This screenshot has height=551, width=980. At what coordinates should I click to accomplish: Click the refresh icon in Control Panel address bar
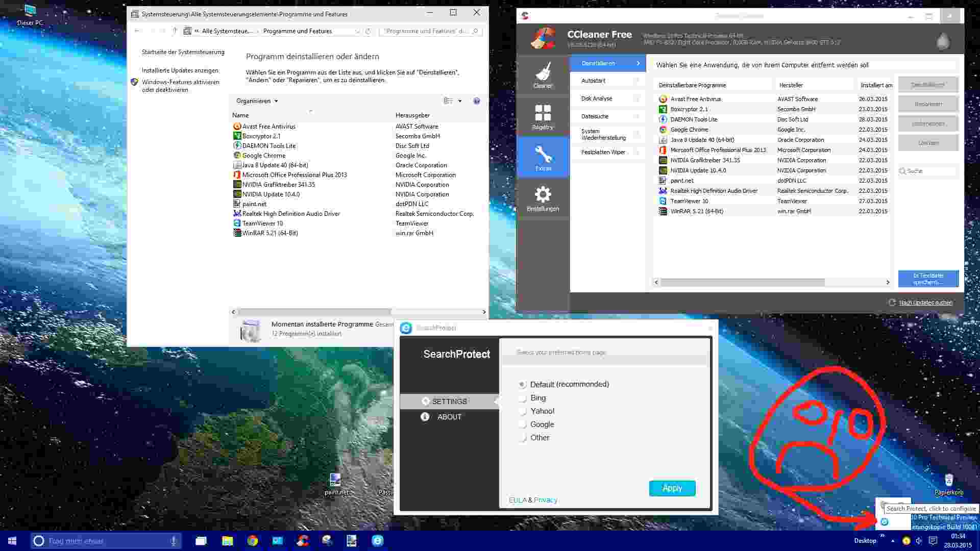(x=367, y=31)
